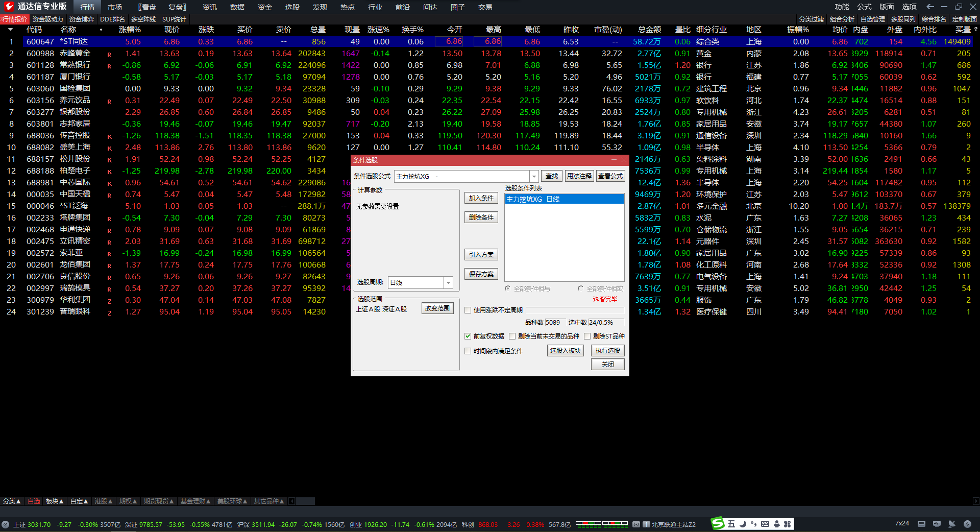Click the round chevron icon beside 上证 index
Screen dimensions: 980x532
pos(6,524)
